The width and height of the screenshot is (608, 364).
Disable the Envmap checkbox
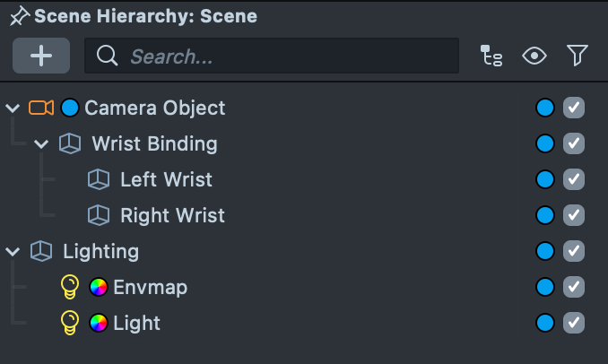click(x=574, y=287)
